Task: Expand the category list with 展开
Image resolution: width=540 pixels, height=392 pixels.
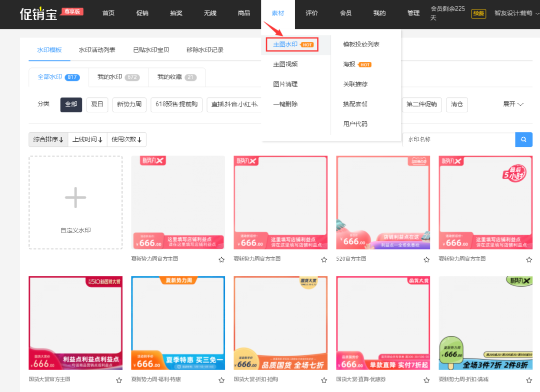Action: coord(513,104)
